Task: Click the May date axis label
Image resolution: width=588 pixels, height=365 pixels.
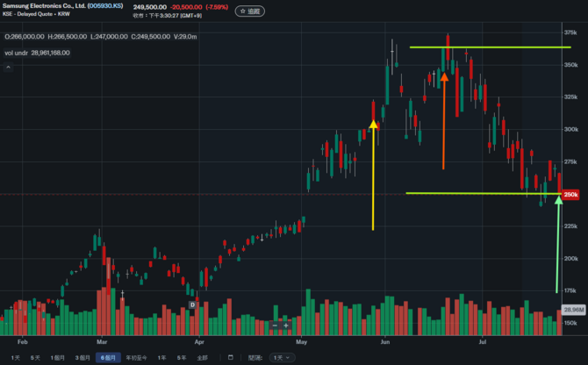Action: pos(301,342)
